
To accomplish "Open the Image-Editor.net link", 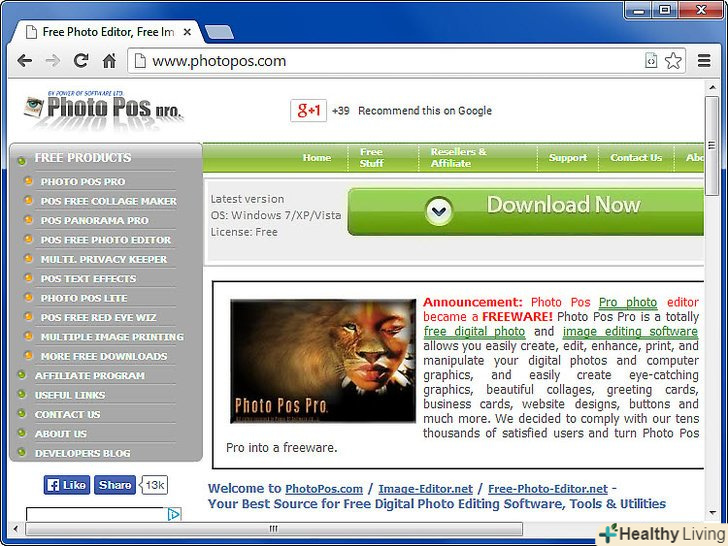I will pos(425,489).
